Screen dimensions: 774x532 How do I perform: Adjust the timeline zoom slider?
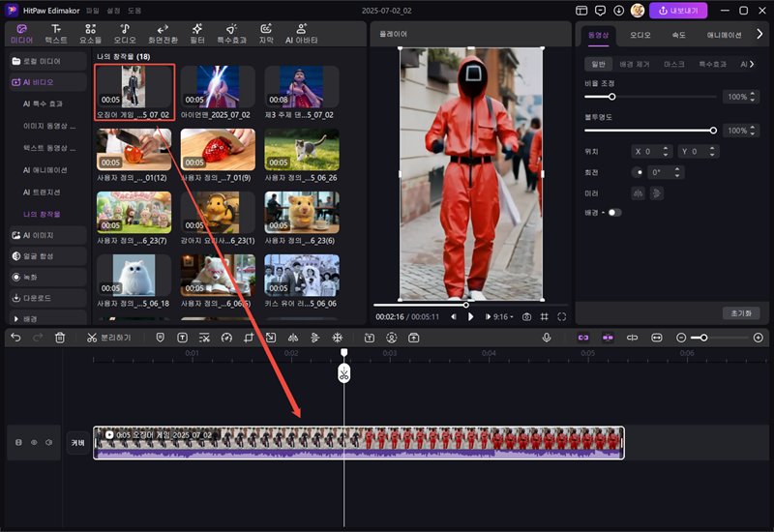[720, 338]
